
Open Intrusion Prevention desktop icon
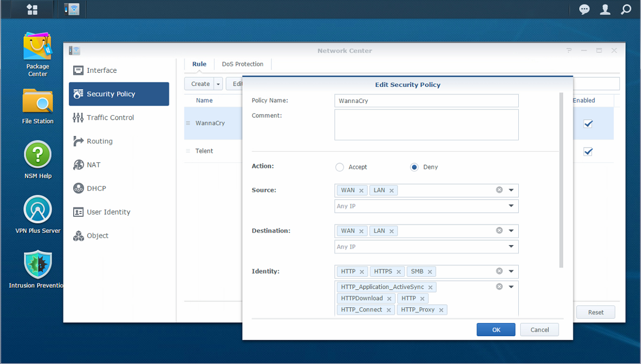coord(38,265)
